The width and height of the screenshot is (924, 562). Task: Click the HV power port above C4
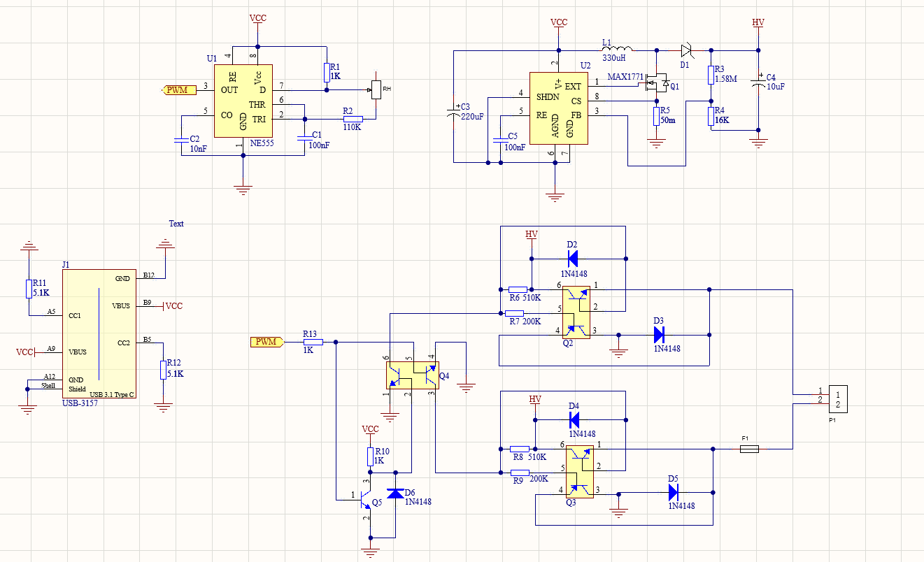tap(758, 23)
